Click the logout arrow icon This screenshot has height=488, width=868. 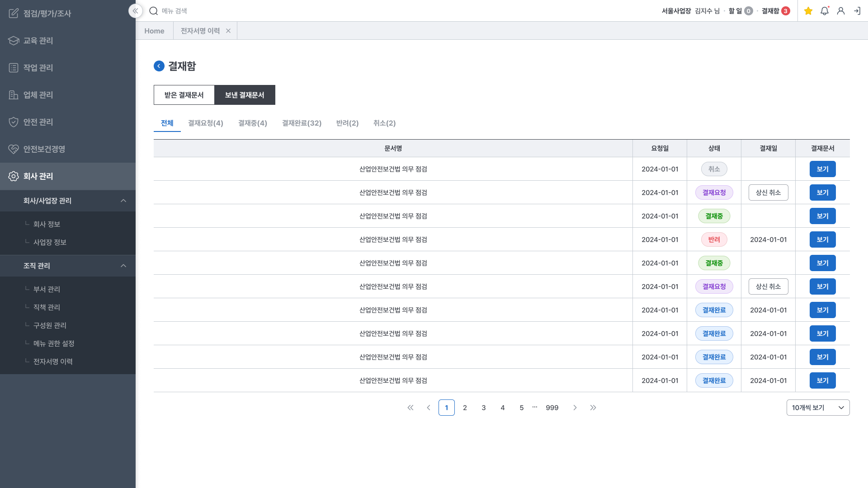click(x=857, y=11)
